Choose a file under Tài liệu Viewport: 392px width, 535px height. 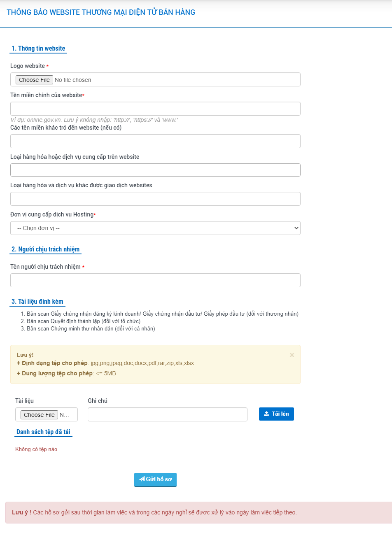(39, 415)
